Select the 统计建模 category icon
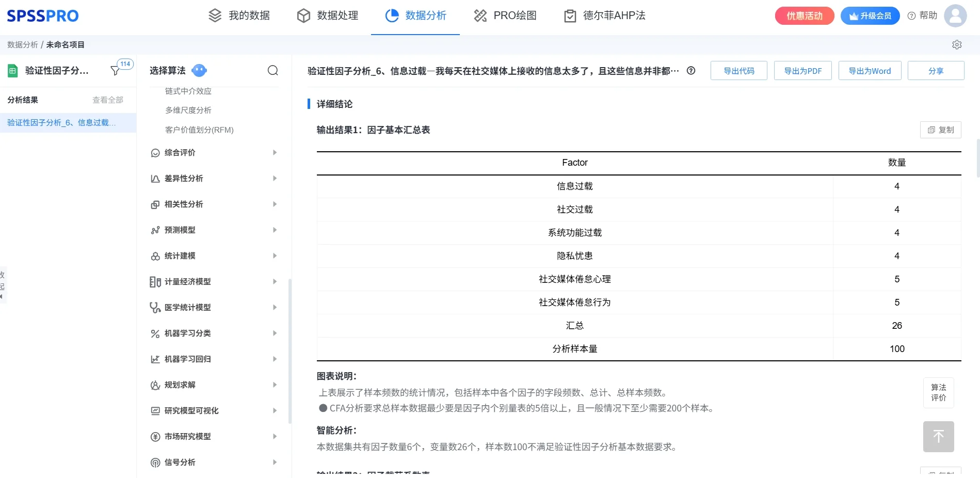980x478 pixels. pyautogui.click(x=154, y=256)
